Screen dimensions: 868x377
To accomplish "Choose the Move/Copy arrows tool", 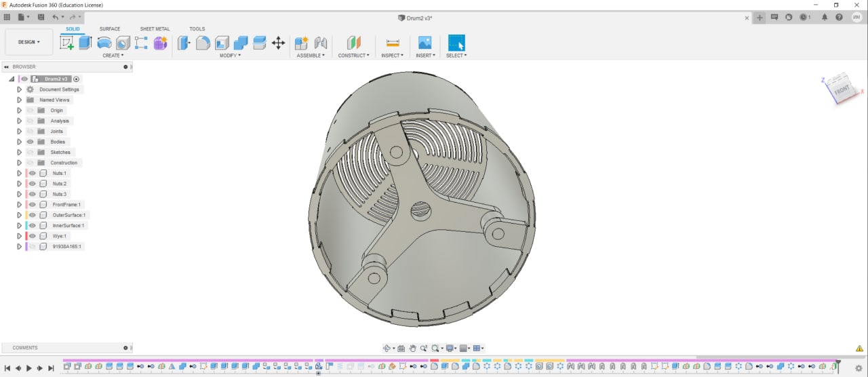I will click(278, 43).
